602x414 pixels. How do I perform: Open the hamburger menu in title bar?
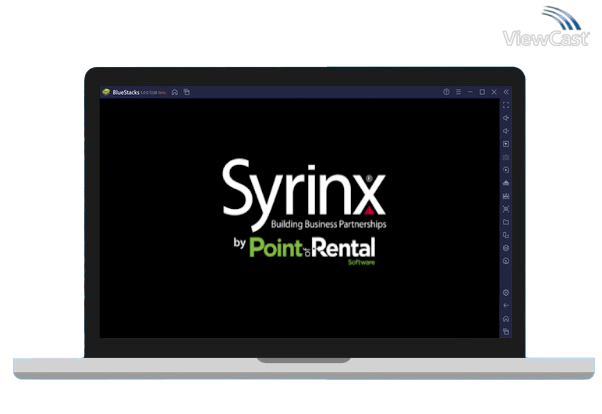(458, 92)
